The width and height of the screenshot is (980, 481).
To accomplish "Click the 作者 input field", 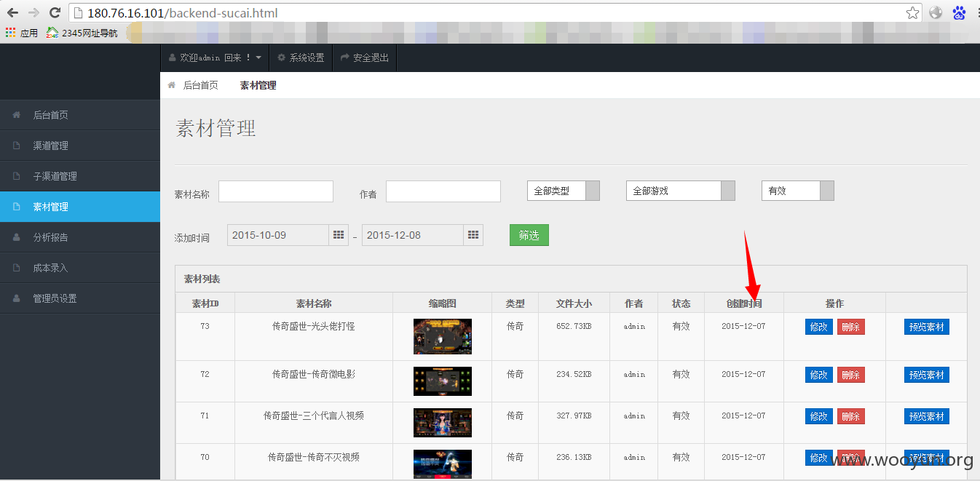I will (x=443, y=191).
